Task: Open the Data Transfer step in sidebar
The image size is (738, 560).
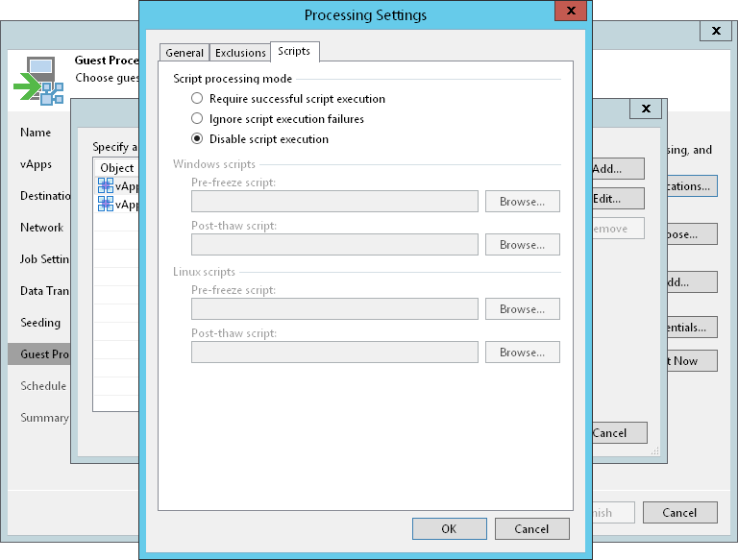Action: click(x=45, y=291)
